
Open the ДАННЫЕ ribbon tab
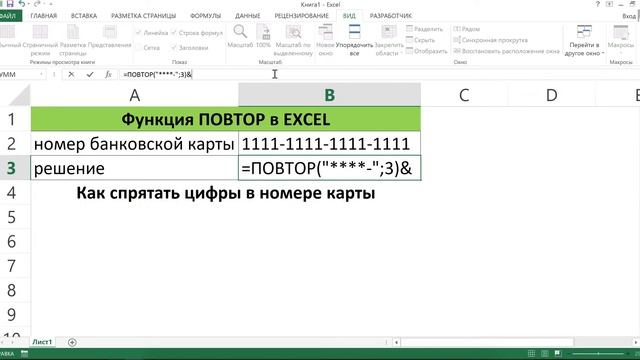click(247, 16)
